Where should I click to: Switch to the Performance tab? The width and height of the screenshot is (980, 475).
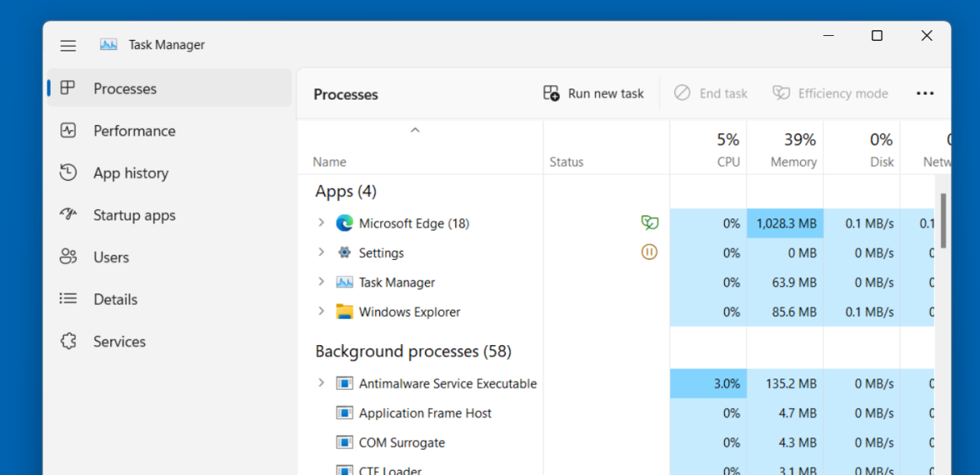(x=169, y=131)
